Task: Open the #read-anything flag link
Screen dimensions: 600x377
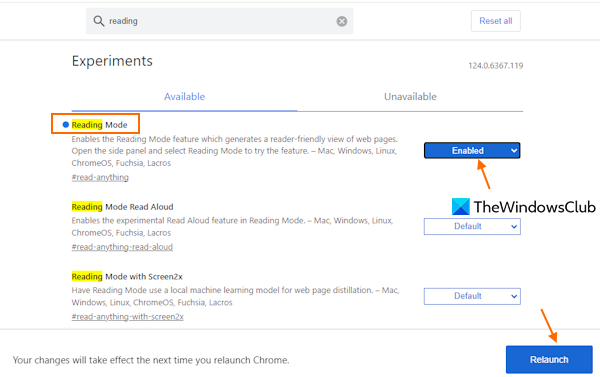Action: (x=100, y=177)
